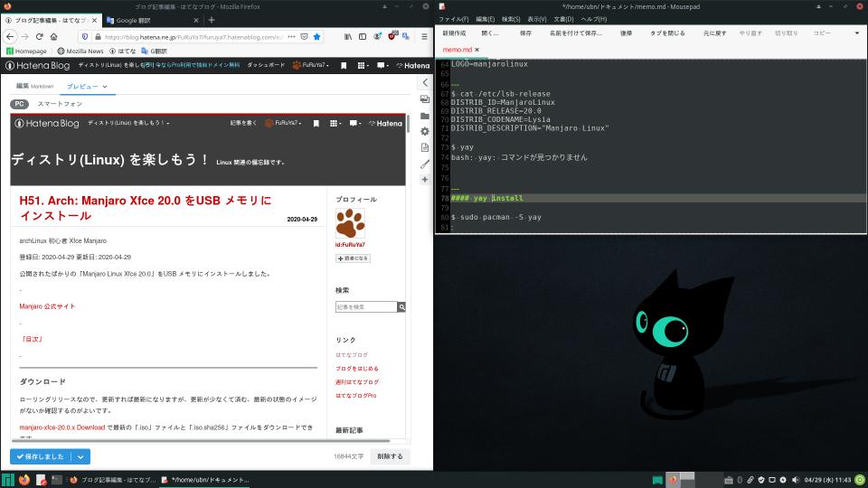Open clipboard paperclip tray icon
Viewport: 868px width, 488px height.
[x=750, y=480]
